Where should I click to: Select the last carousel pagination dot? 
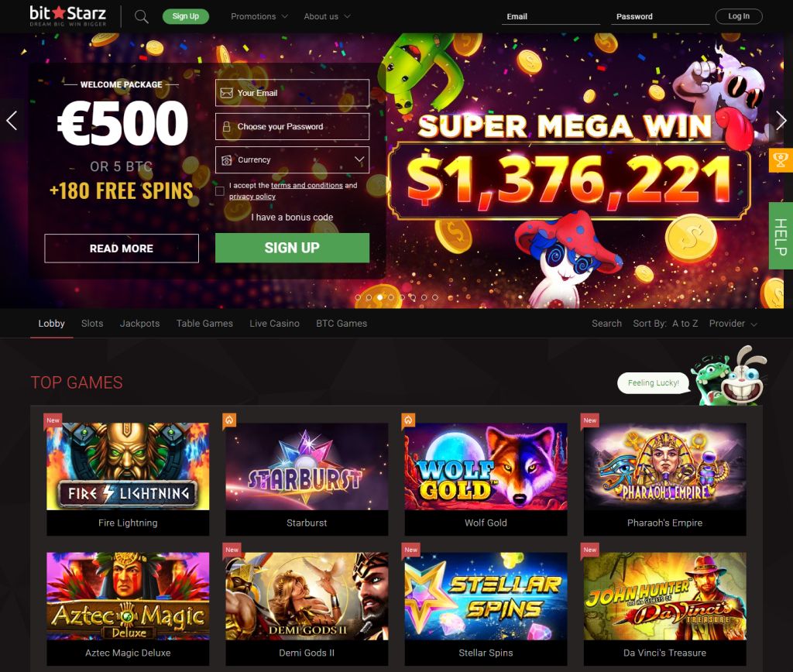(x=435, y=297)
